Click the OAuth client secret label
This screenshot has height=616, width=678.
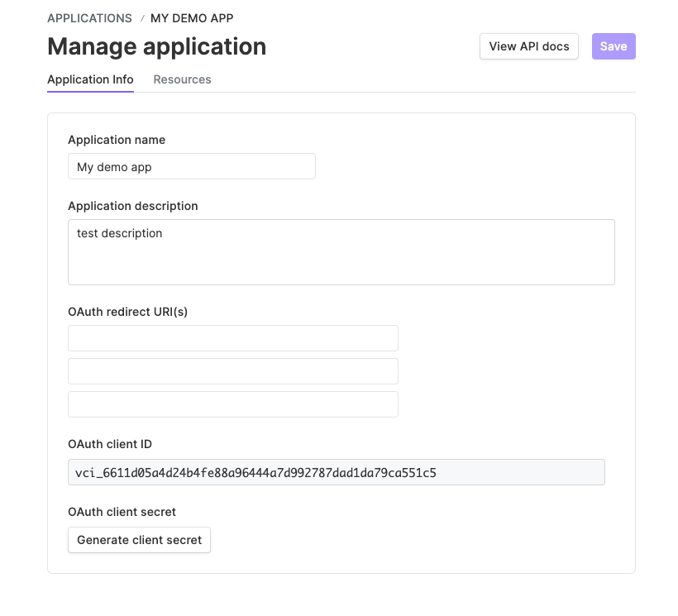tap(122, 512)
